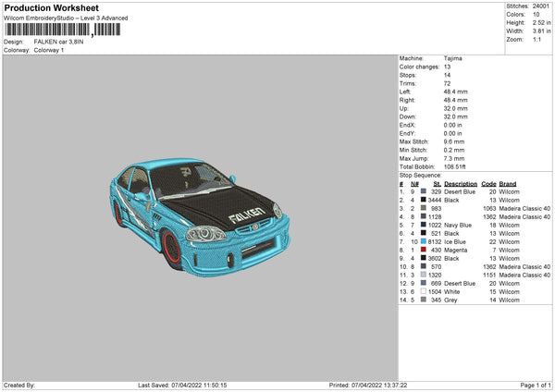Click the FALKEN car embroidery preview

(x=200, y=217)
